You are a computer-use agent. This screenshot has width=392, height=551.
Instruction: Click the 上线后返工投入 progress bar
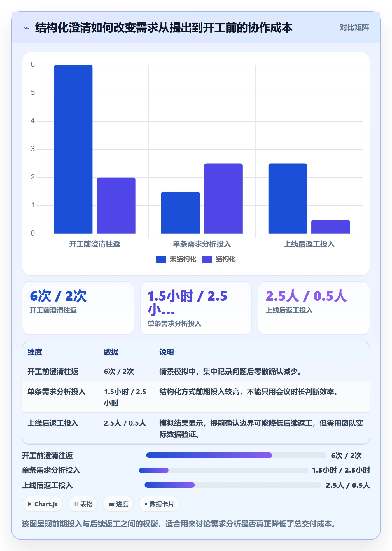(x=233, y=485)
